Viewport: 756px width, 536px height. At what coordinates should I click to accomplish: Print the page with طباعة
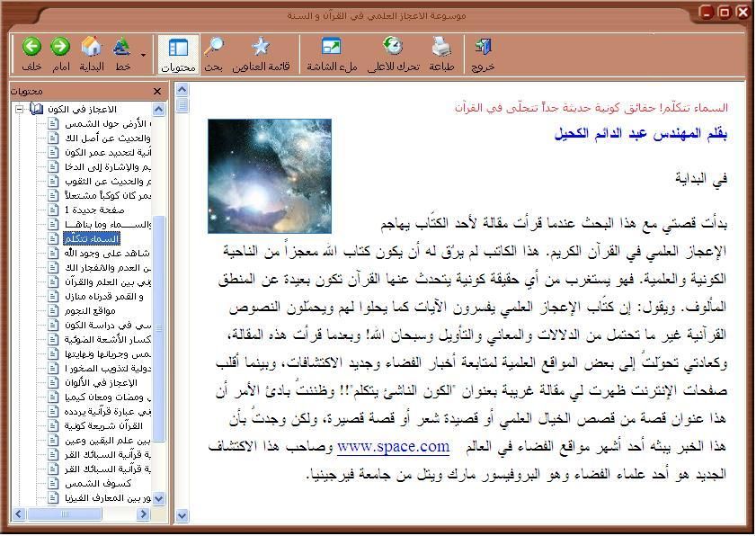(441, 54)
